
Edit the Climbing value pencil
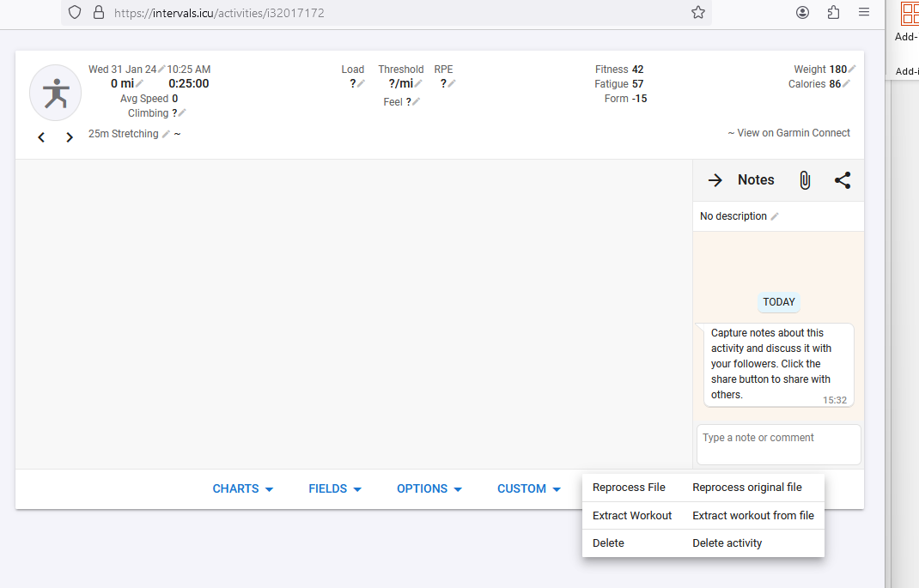pyautogui.click(x=182, y=113)
